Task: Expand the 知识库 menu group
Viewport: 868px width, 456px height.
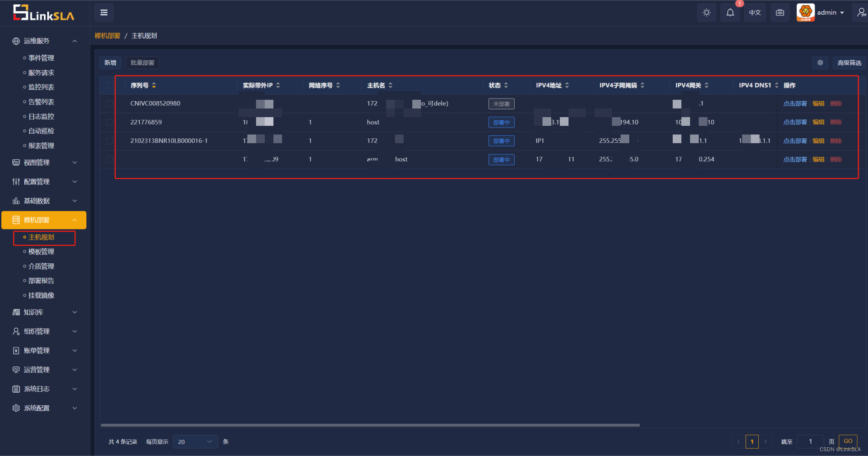Action: pos(75,312)
